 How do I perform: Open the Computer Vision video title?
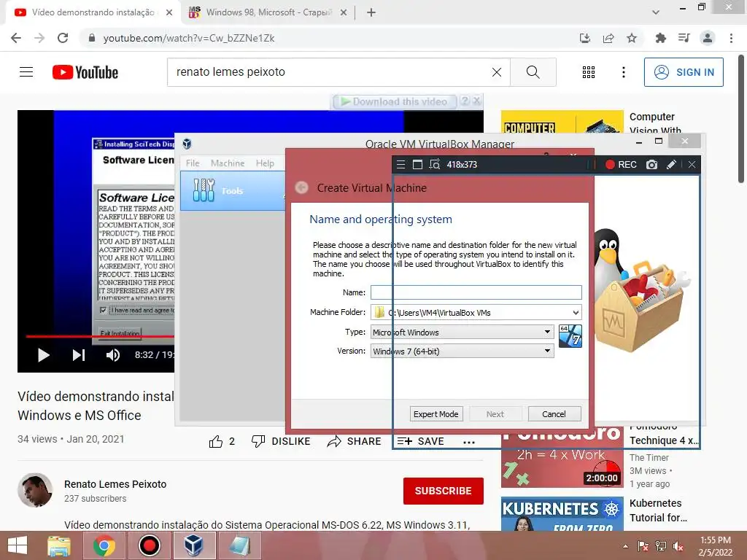[656, 122]
